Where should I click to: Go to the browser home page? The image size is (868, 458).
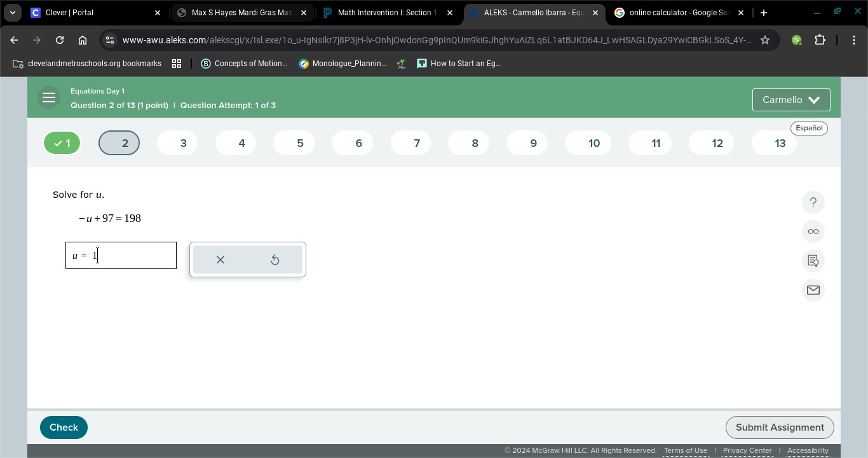[83, 40]
